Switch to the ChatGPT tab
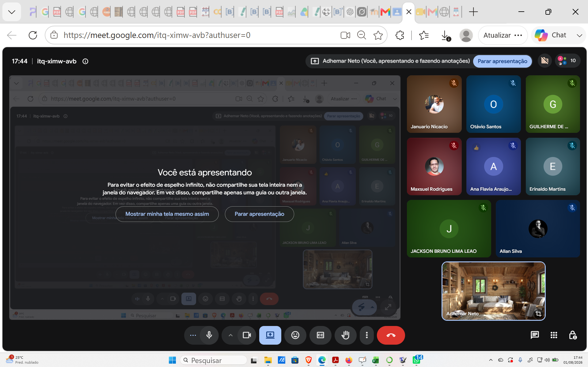The width and height of the screenshot is (588, 367). point(350,12)
